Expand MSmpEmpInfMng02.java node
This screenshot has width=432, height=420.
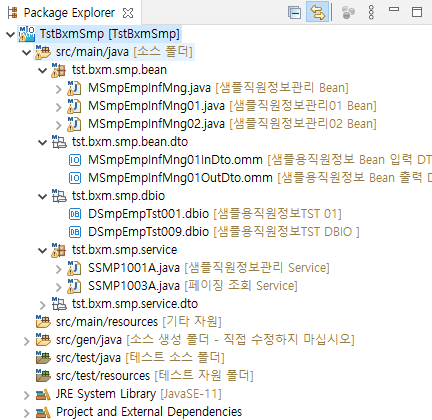[x=59, y=125]
